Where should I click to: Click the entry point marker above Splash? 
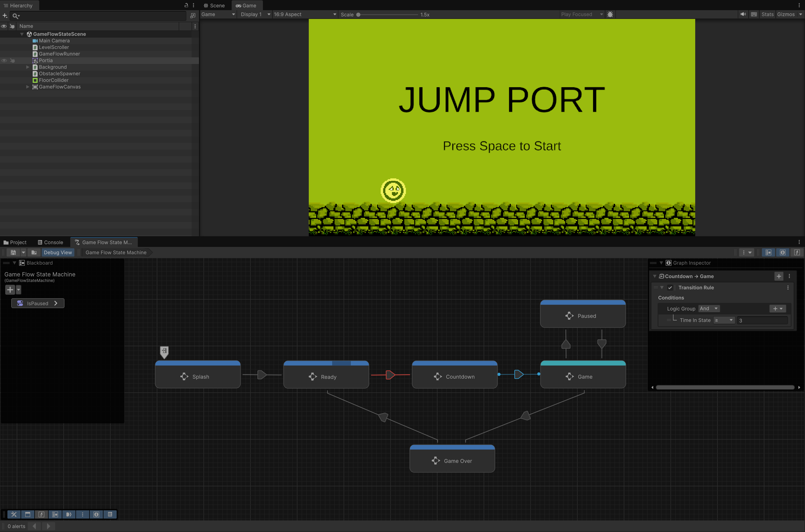click(x=164, y=352)
